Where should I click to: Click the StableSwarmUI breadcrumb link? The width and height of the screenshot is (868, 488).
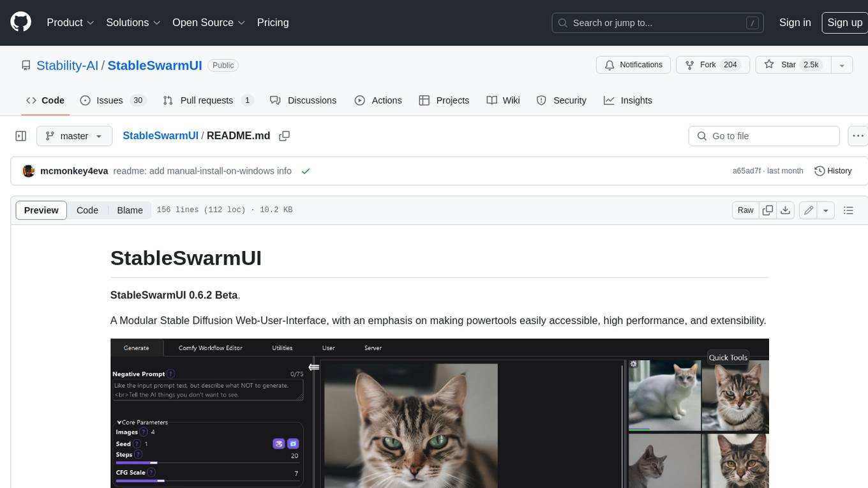tap(160, 136)
